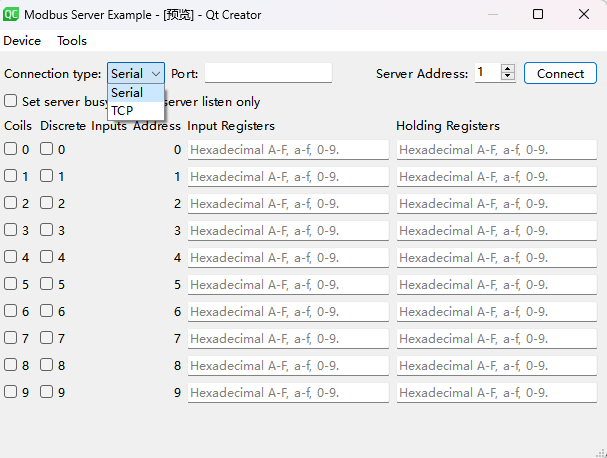Click Holding Registers field at address 6

[x=497, y=312]
